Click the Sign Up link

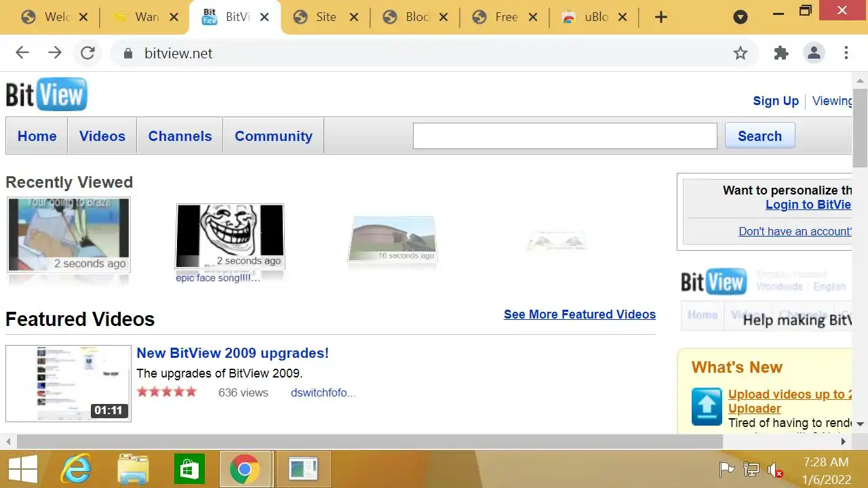click(x=776, y=101)
